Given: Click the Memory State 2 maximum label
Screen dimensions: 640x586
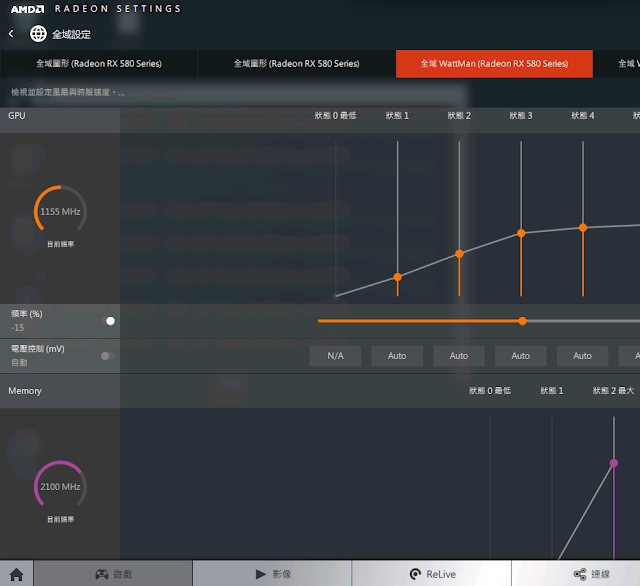Looking at the screenshot, I should tap(613, 391).
